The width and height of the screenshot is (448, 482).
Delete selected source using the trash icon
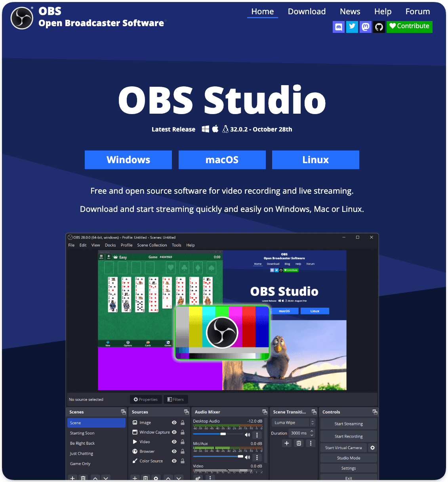click(x=145, y=478)
